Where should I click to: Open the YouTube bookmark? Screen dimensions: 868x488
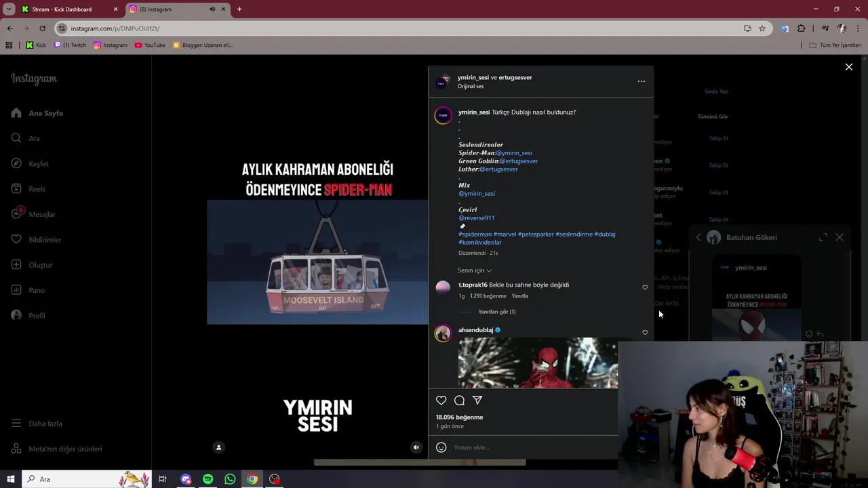point(150,45)
